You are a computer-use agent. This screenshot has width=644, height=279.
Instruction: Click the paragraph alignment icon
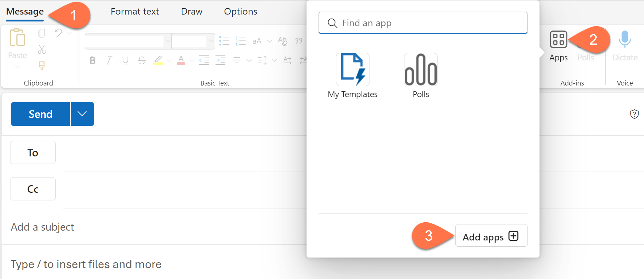[237, 60]
